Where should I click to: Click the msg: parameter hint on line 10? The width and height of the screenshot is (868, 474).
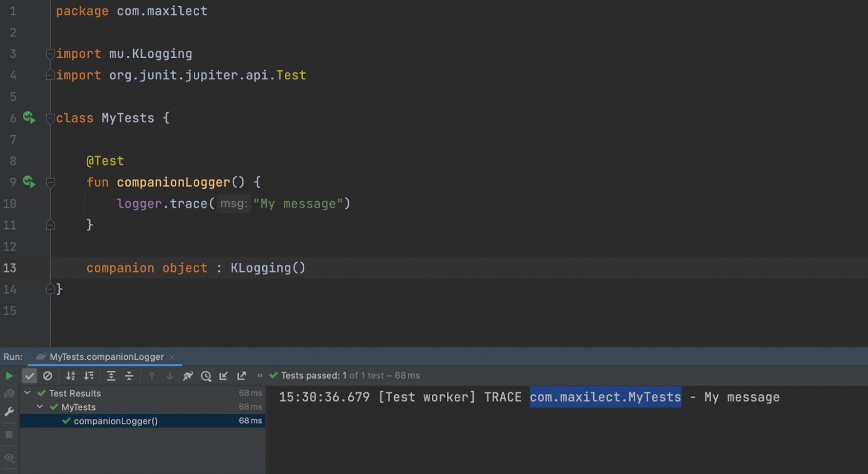[234, 204]
